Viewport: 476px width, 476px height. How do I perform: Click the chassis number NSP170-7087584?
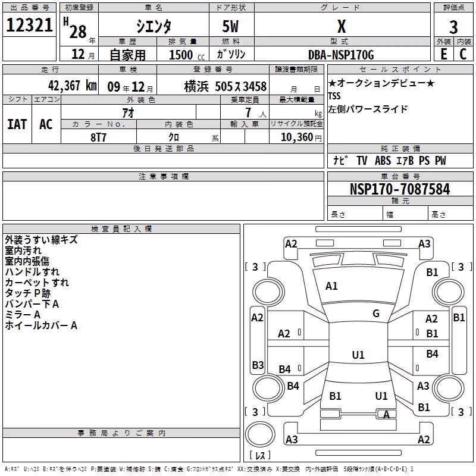(400, 189)
